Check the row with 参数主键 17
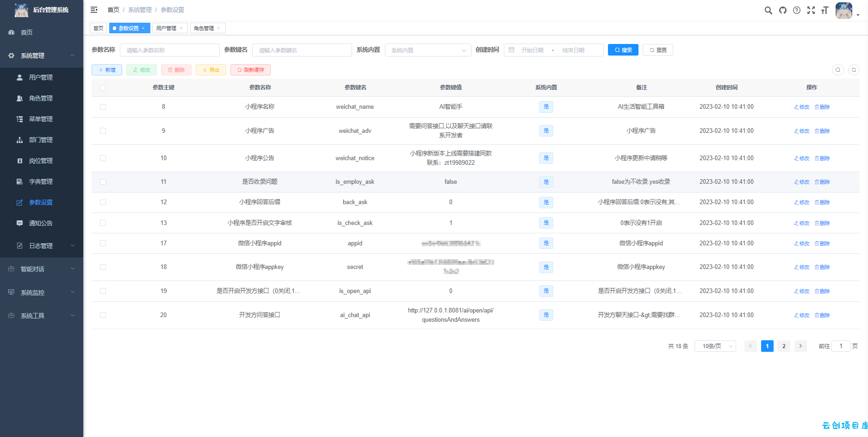Image resolution: width=868 pixels, height=437 pixels. click(x=103, y=243)
